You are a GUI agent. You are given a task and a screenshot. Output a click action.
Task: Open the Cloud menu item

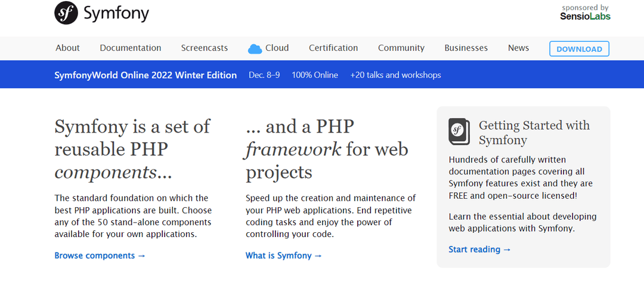click(x=277, y=48)
